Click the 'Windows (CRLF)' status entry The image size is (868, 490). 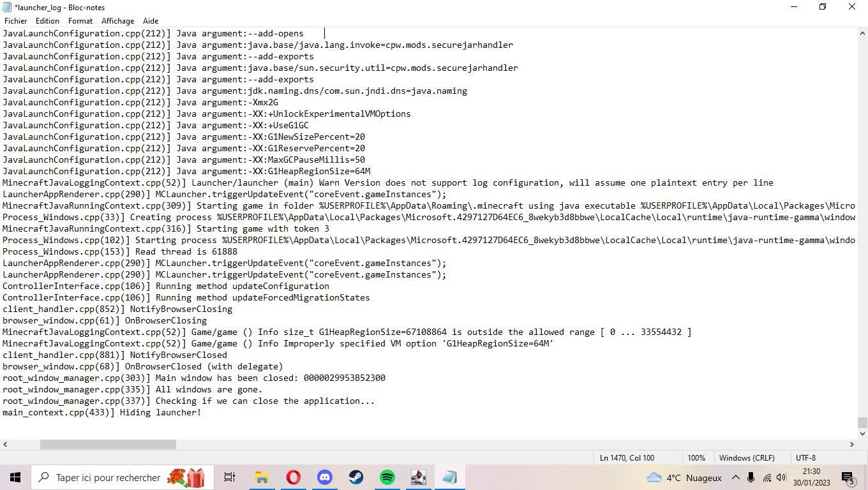point(747,457)
